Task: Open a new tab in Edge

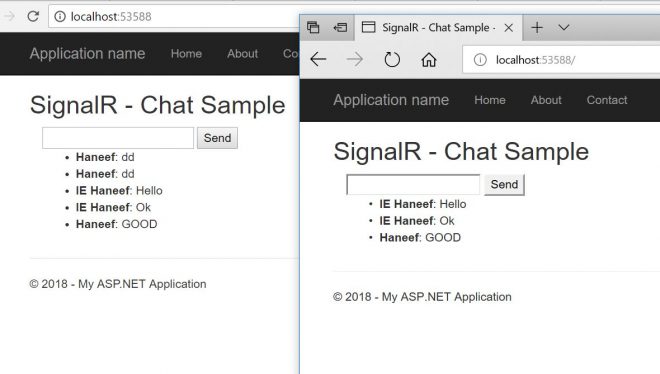Action: (x=537, y=27)
